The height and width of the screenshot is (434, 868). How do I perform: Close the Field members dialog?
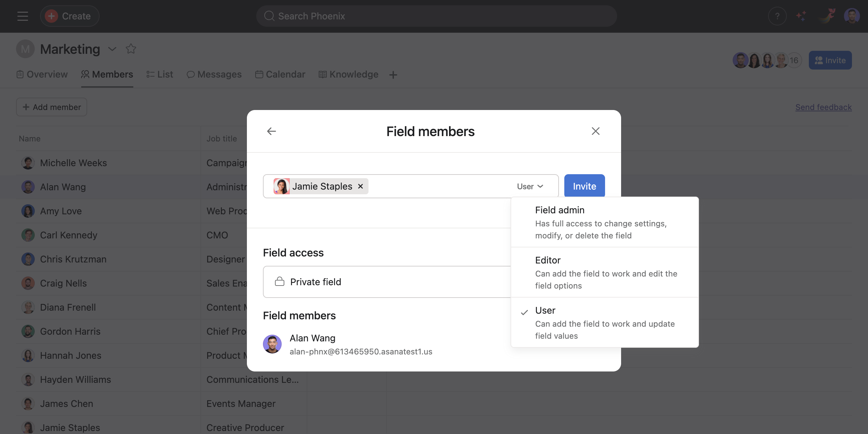(x=595, y=131)
